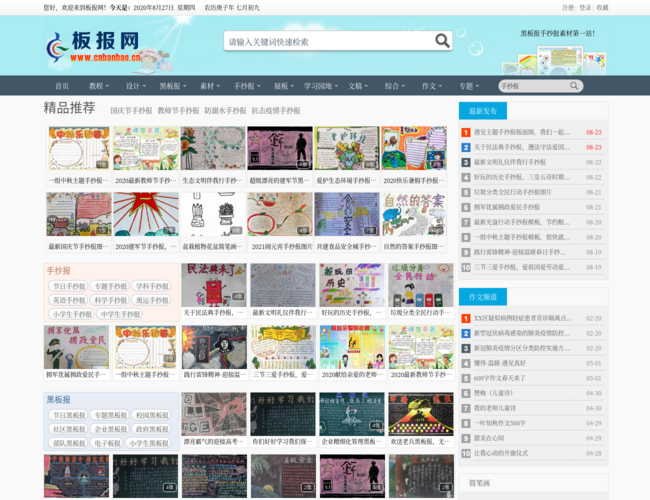Open the 好玩的历史手抄报 thumbnail
The image size is (650, 500).
click(x=352, y=285)
